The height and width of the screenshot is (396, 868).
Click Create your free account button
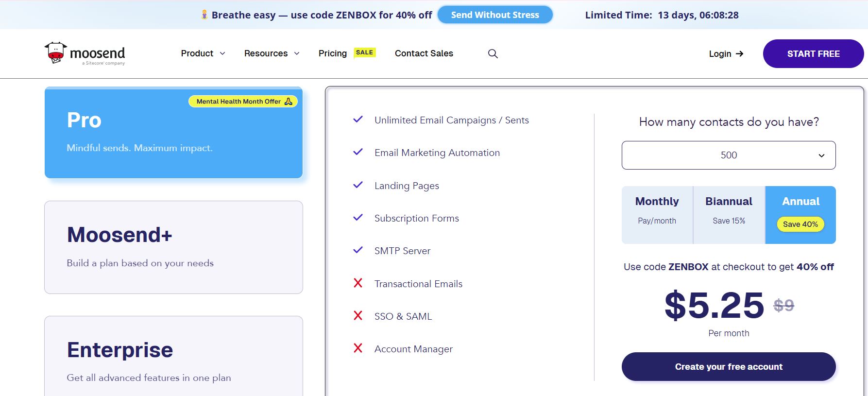[729, 367]
